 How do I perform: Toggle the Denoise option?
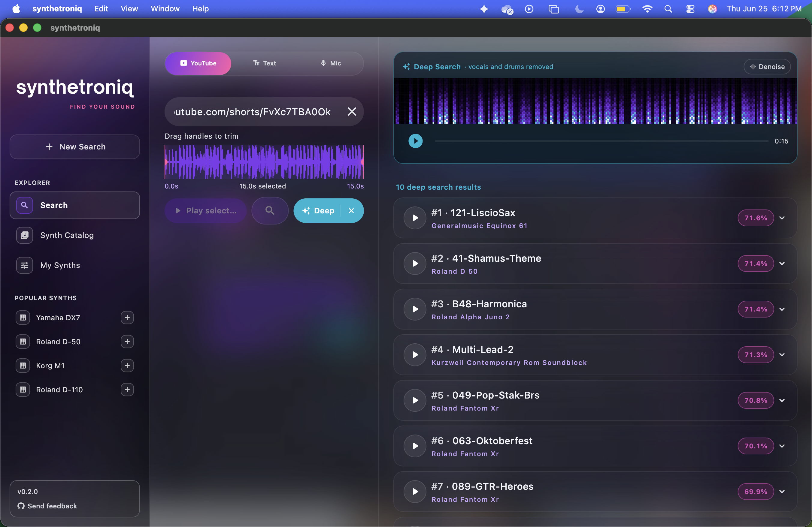tap(767, 67)
